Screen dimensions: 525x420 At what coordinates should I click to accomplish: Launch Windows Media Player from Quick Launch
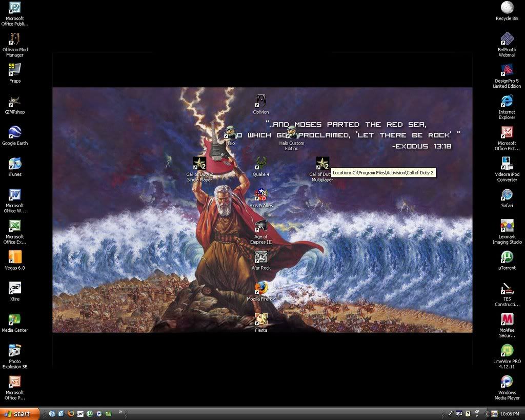99,414
